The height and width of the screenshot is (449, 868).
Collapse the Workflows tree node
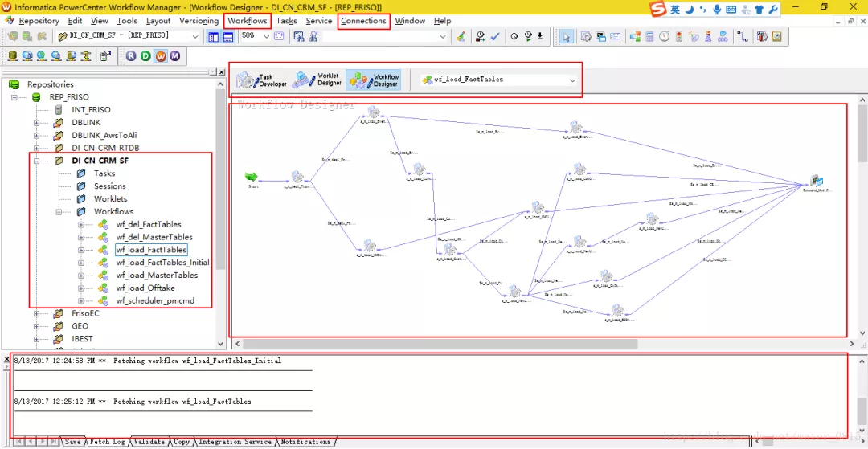click(x=59, y=212)
